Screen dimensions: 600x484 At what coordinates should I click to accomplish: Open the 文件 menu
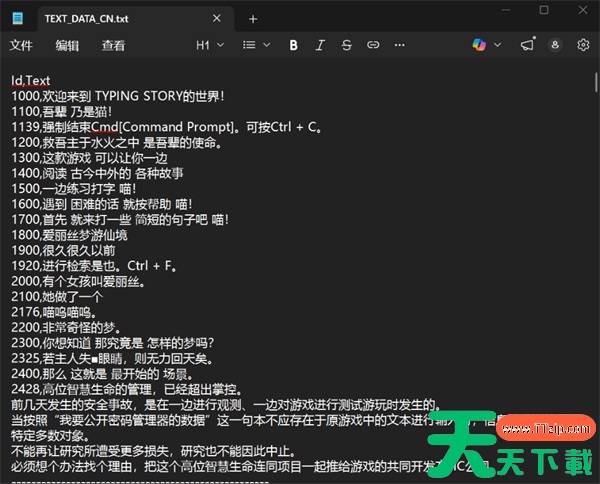point(21,45)
